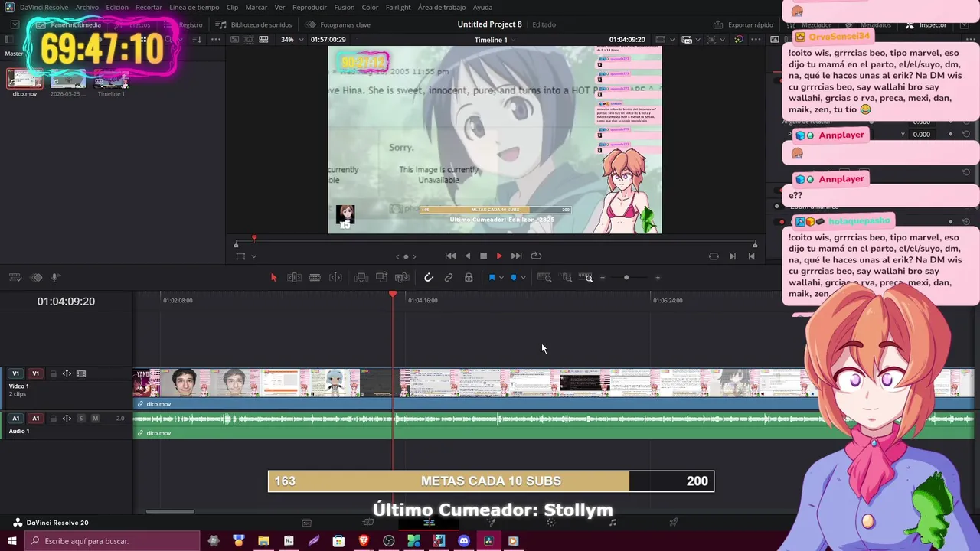This screenshot has height=551, width=980.
Task: Click Detail zoom icon
Action: [x=567, y=278]
